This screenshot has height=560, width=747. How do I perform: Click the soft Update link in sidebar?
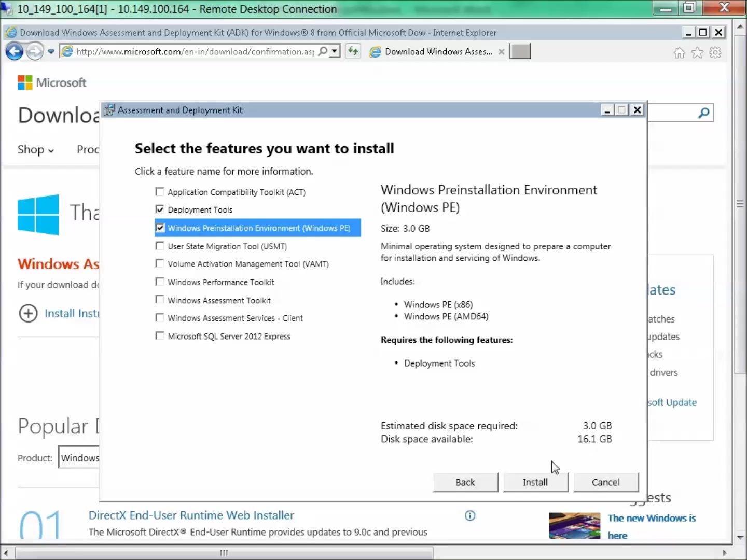click(672, 402)
